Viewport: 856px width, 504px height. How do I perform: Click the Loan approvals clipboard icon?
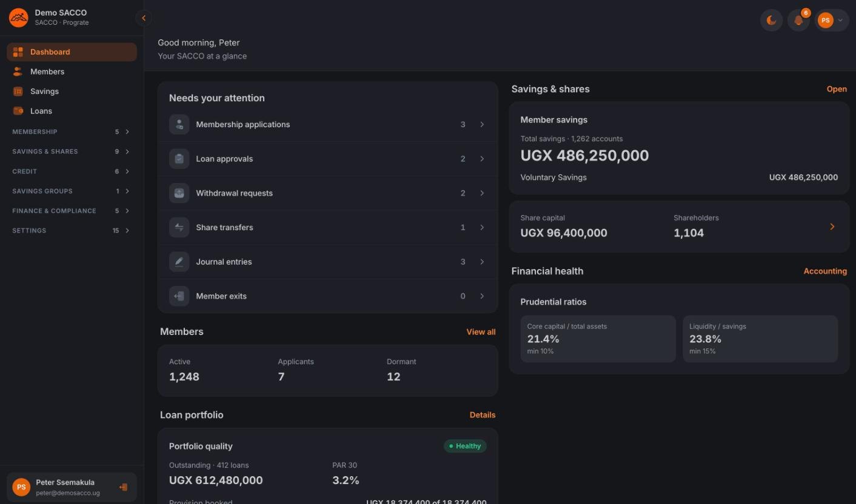click(179, 159)
